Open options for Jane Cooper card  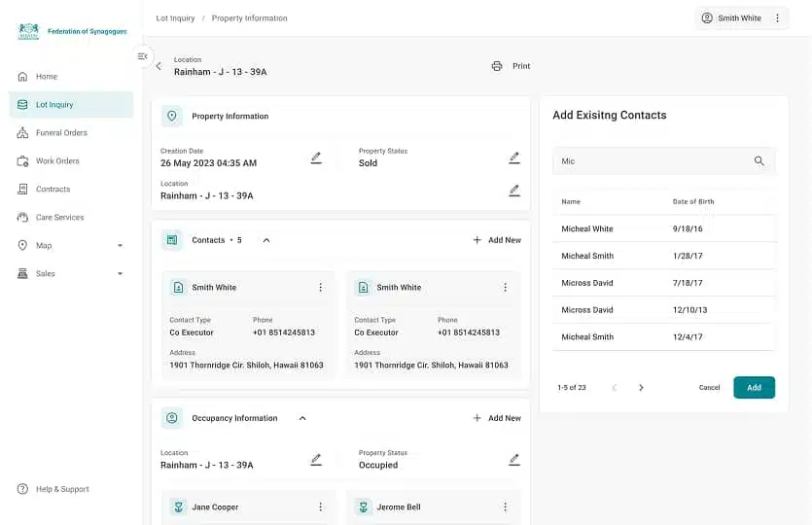click(321, 507)
